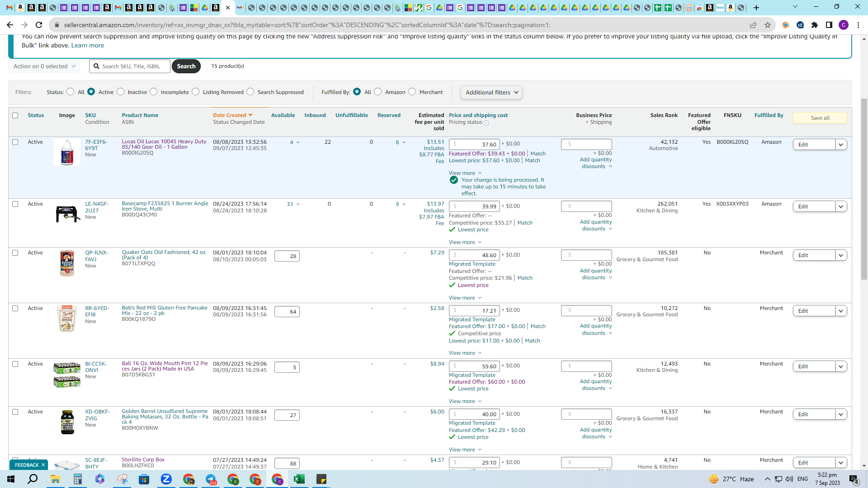Sort by the Inbound column header
This screenshot has width=868, height=488.
tap(315, 115)
